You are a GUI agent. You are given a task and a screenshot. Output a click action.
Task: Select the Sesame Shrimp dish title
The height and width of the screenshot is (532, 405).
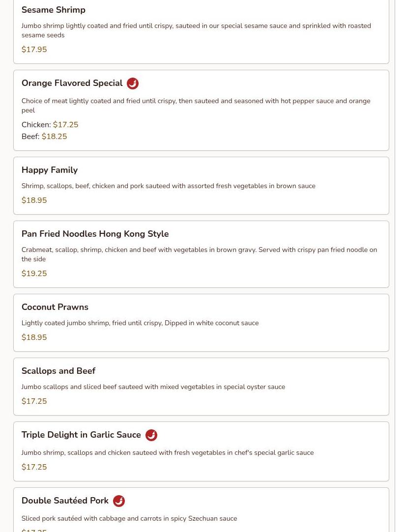click(53, 10)
